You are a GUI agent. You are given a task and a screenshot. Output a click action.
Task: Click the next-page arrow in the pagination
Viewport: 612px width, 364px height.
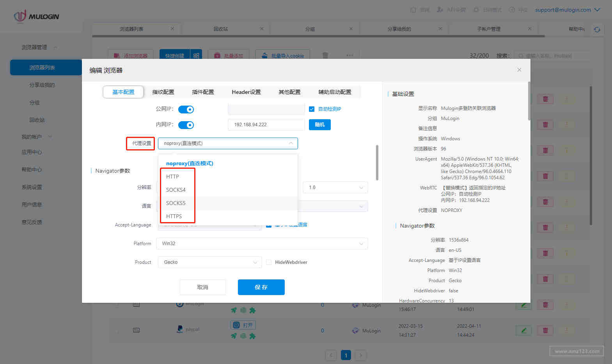(361, 355)
